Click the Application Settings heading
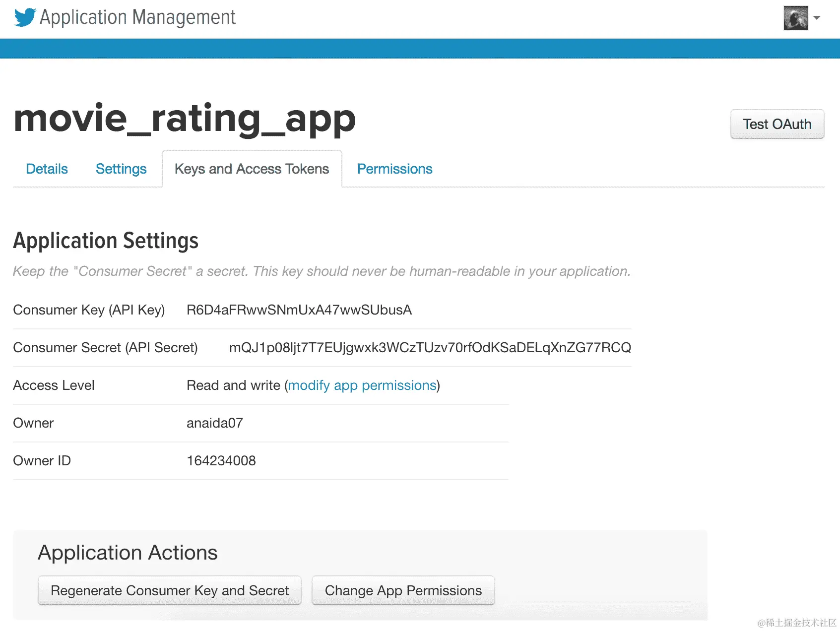The image size is (840, 631). pos(106,241)
